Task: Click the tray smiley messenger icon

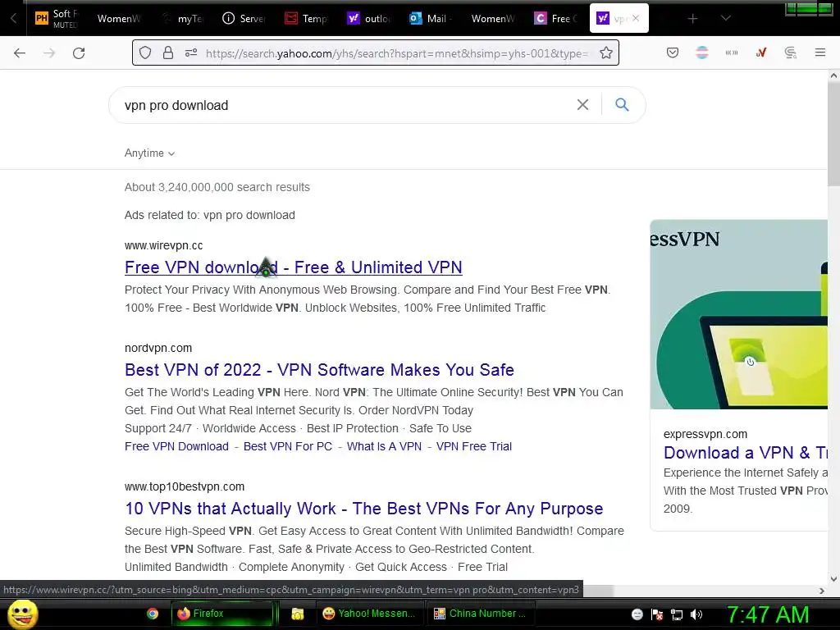Action: click(x=637, y=614)
